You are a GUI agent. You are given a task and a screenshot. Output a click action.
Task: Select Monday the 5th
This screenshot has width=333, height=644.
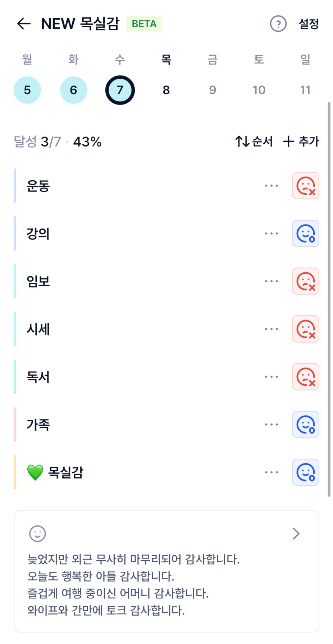(x=27, y=90)
